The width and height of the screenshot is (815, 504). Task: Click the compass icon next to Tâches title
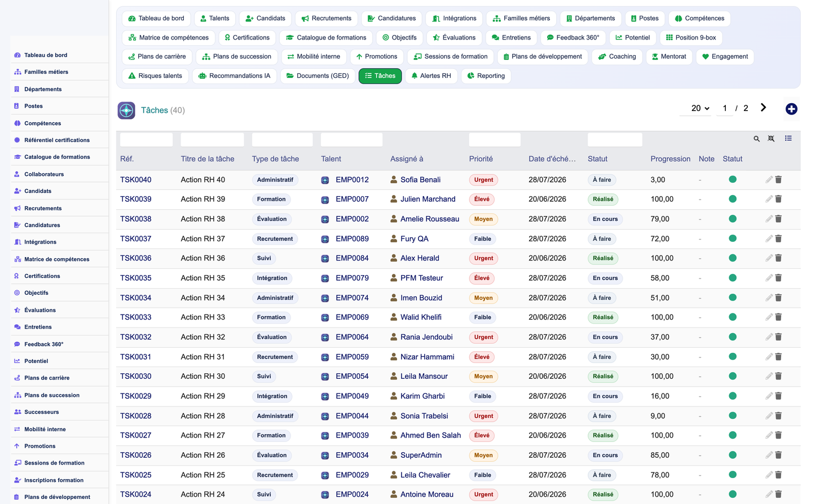coord(126,110)
